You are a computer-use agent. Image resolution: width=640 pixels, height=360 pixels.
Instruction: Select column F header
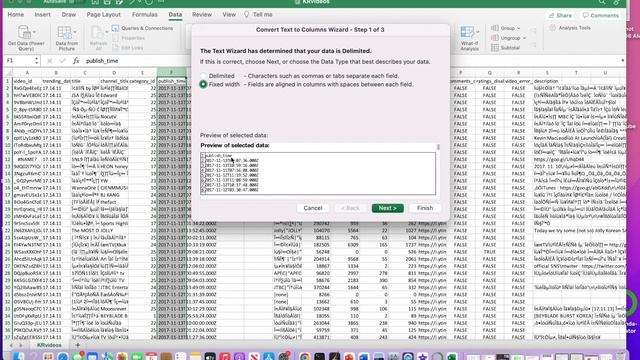[171, 73]
